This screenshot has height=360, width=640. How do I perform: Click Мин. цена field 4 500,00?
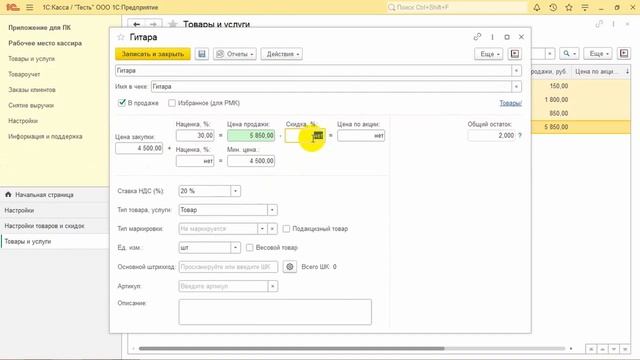click(251, 161)
